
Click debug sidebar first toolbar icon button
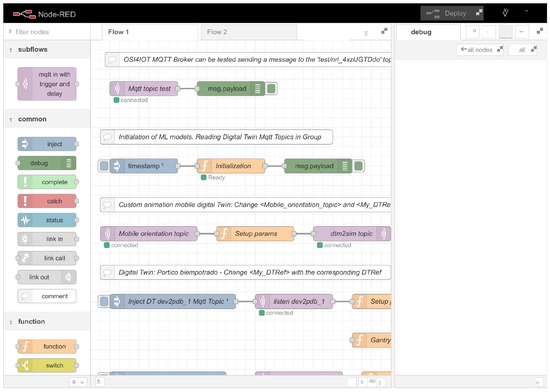click(474, 32)
